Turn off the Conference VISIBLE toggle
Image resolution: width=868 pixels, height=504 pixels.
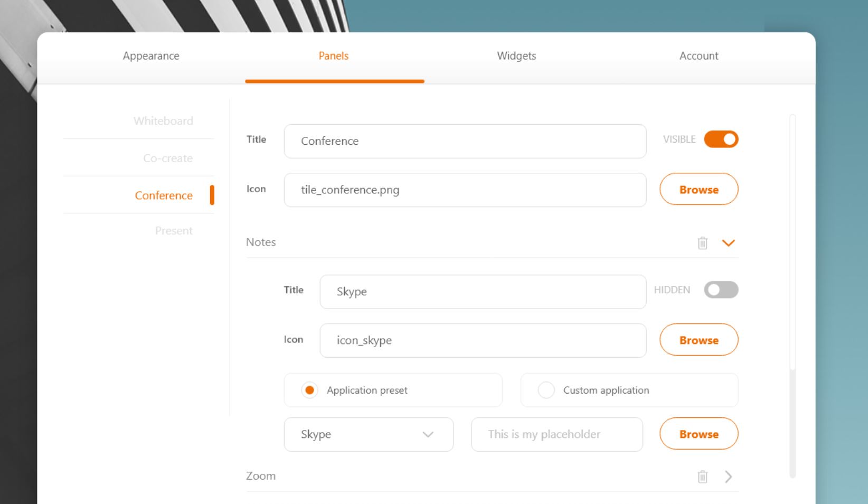point(721,139)
